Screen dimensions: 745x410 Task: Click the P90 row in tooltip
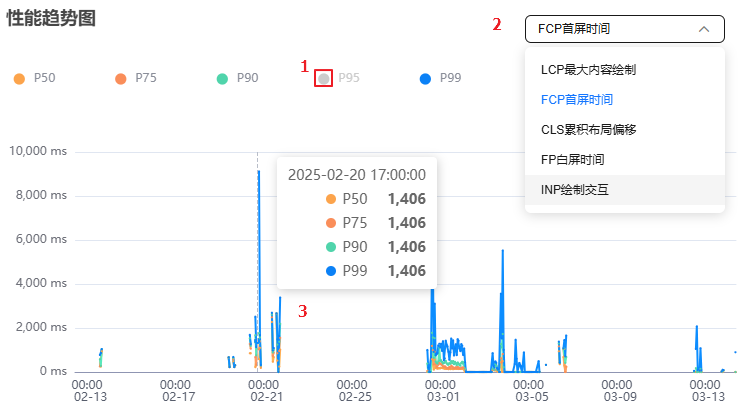375,247
